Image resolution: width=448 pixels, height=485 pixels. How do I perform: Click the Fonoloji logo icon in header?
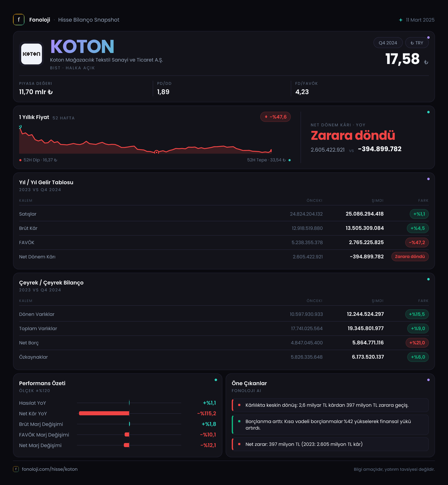(19, 20)
